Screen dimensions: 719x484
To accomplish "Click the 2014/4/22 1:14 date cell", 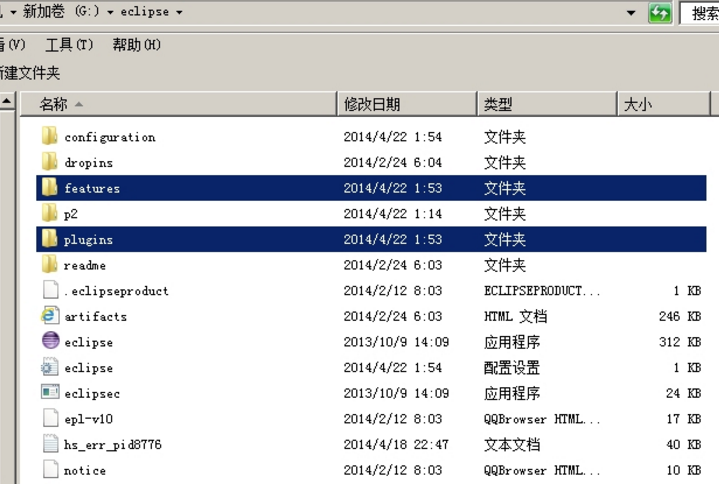I will (393, 214).
